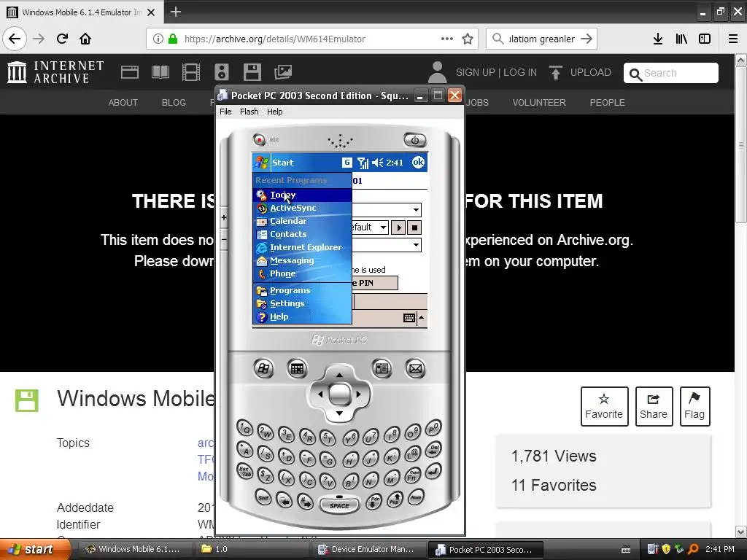Click the D-pad right arrow
The height and width of the screenshot is (560, 747).
pos(358,394)
